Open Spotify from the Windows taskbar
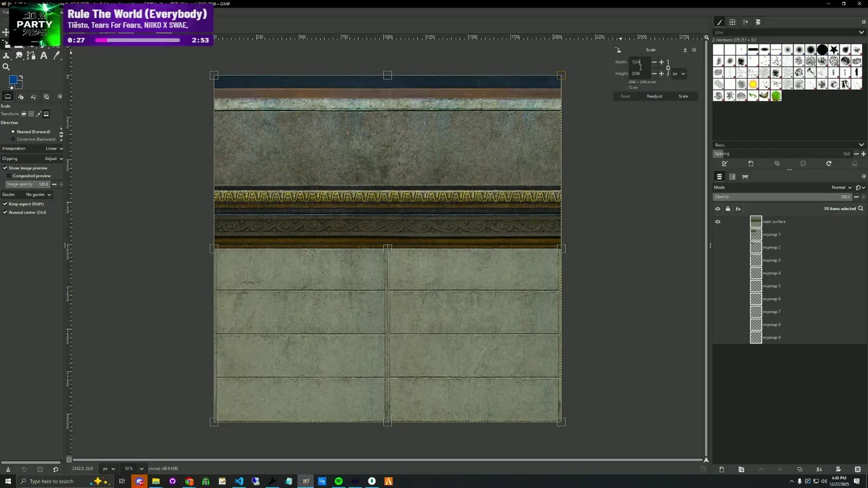Screen dimensions: 868x488 338,481
